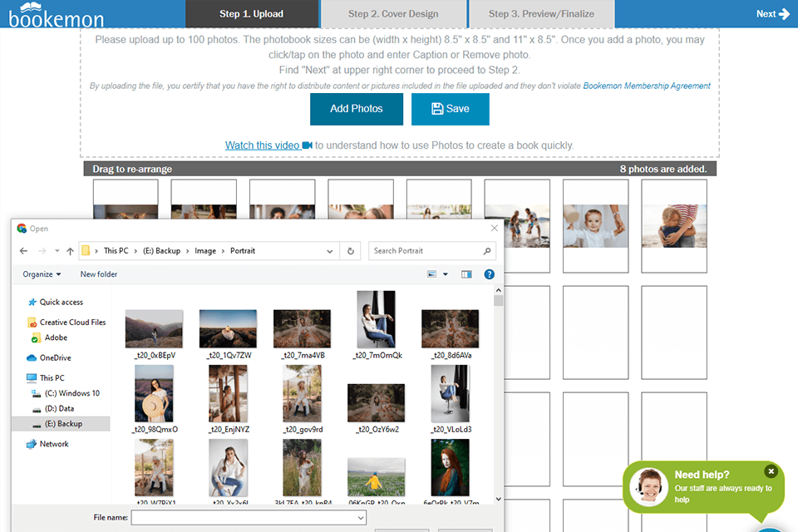Create a New folder

99,274
